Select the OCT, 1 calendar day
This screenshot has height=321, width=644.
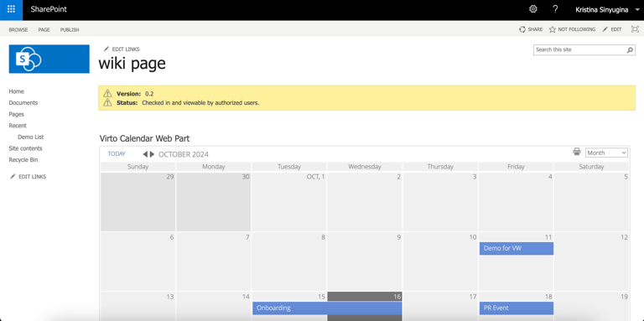(x=289, y=202)
